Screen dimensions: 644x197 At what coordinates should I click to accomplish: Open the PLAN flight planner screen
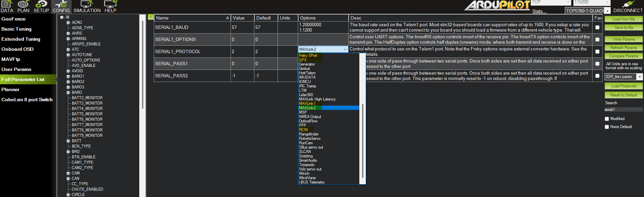click(x=23, y=6)
